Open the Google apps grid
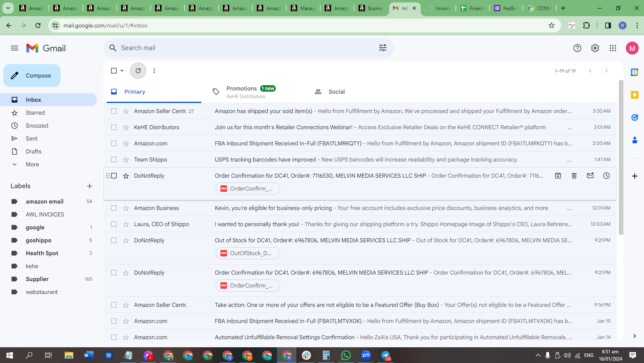 click(613, 48)
